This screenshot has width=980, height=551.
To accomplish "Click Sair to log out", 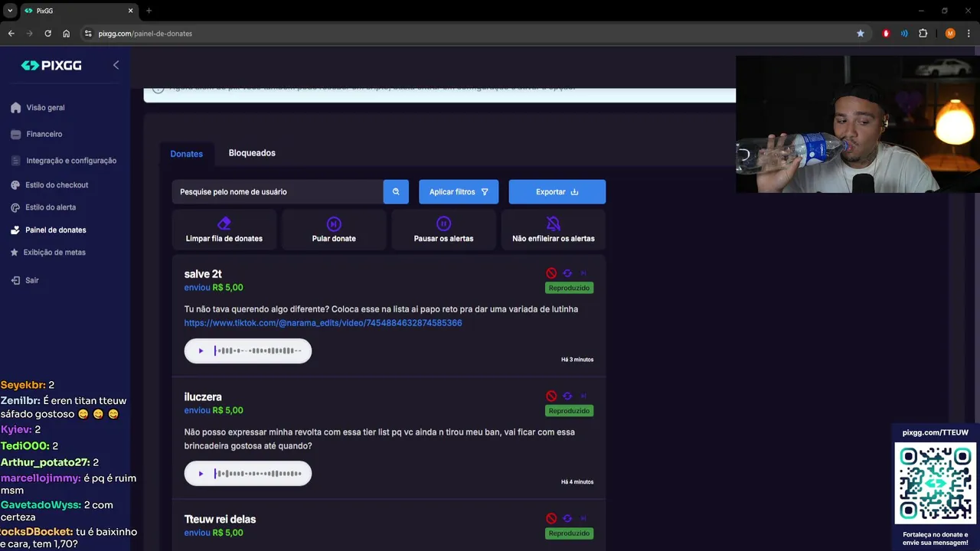I will tap(31, 280).
